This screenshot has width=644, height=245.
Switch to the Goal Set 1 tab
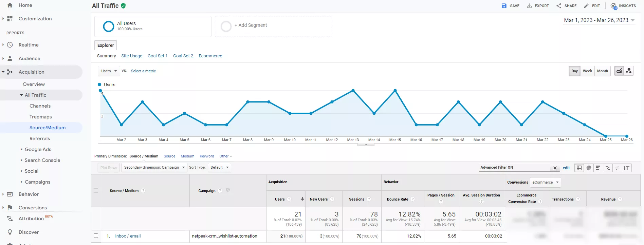click(158, 56)
